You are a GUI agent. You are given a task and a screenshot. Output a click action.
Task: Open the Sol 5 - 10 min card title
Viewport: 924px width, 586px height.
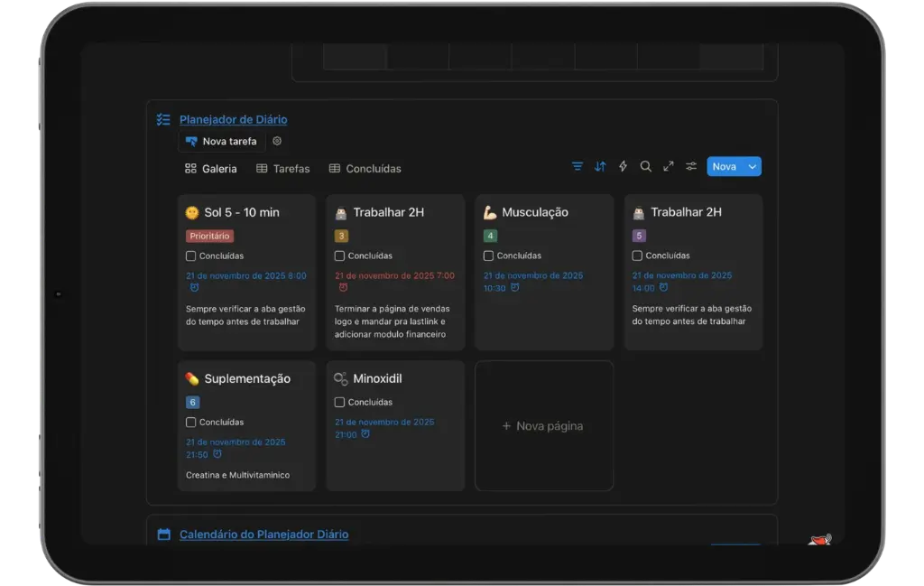point(242,213)
